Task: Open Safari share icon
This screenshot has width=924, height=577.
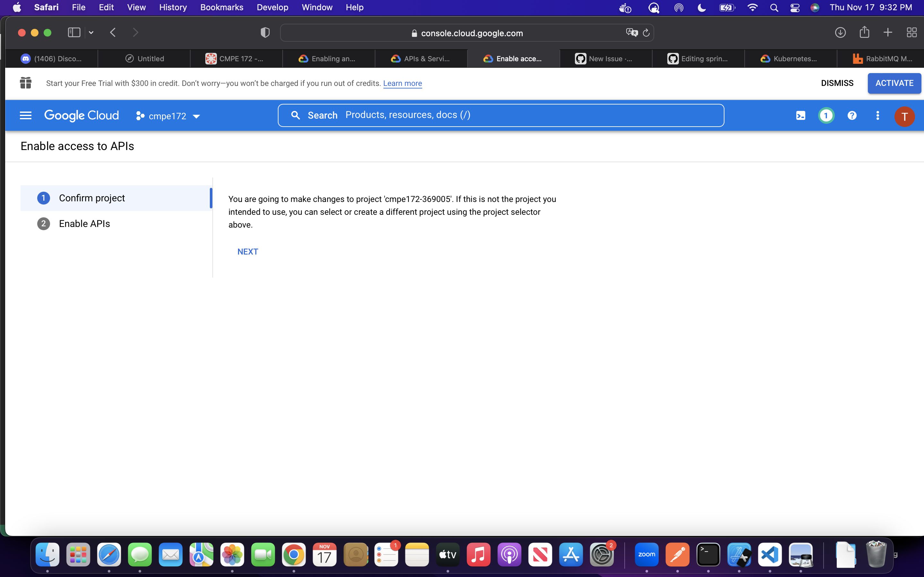Action: [864, 32]
